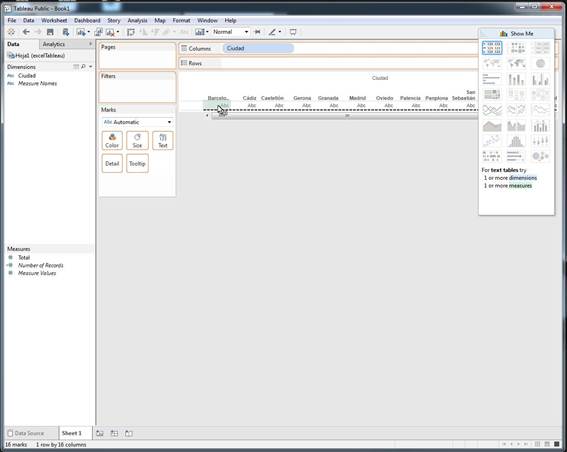Click the Tooltip mark button

click(137, 163)
